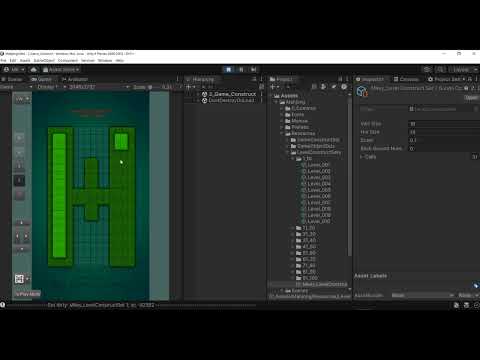Click the Step frame button
Viewport: 480px width, 360px height.
(x=253, y=70)
